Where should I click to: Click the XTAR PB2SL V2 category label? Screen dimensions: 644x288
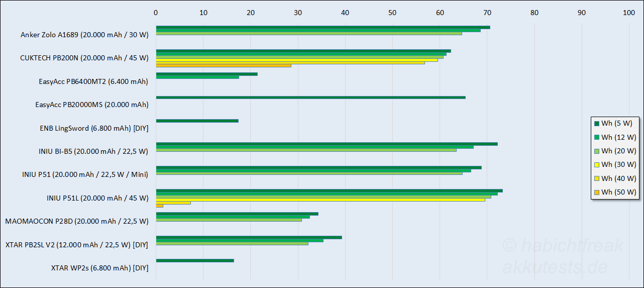coord(77,245)
